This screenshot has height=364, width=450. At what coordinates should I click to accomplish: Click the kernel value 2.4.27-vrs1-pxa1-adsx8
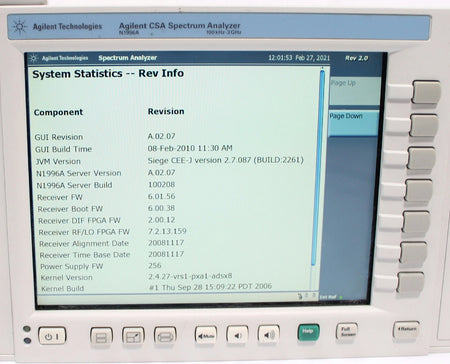click(190, 276)
